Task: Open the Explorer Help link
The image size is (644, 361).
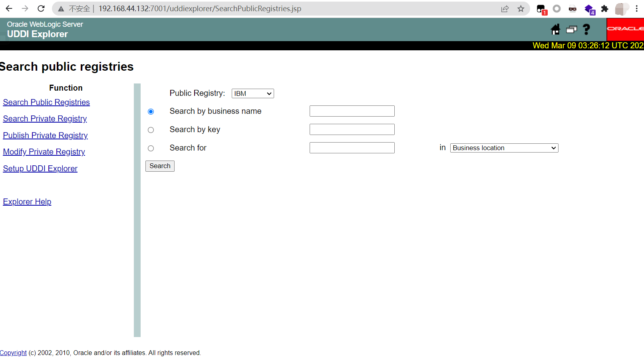Action: pyautogui.click(x=27, y=202)
